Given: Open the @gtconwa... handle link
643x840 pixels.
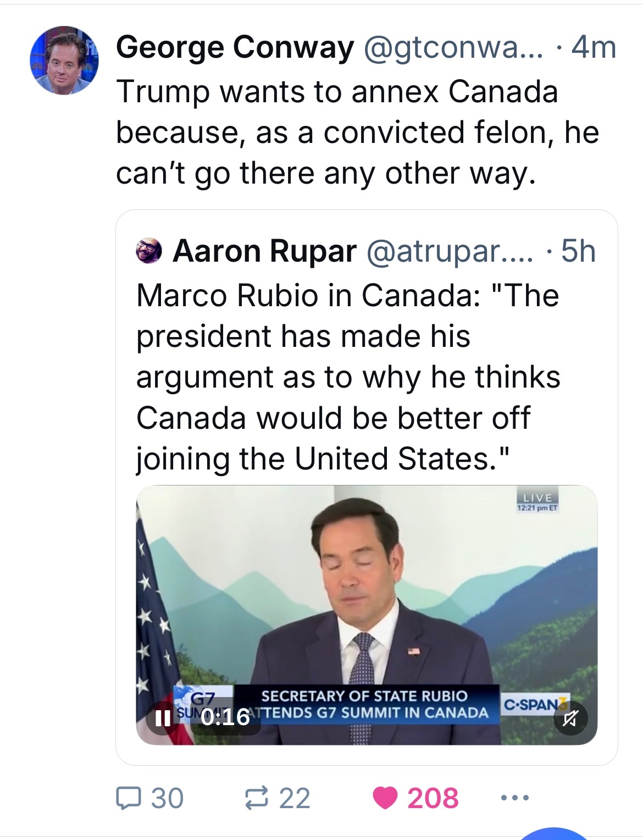Looking at the screenshot, I should click(453, 48).
